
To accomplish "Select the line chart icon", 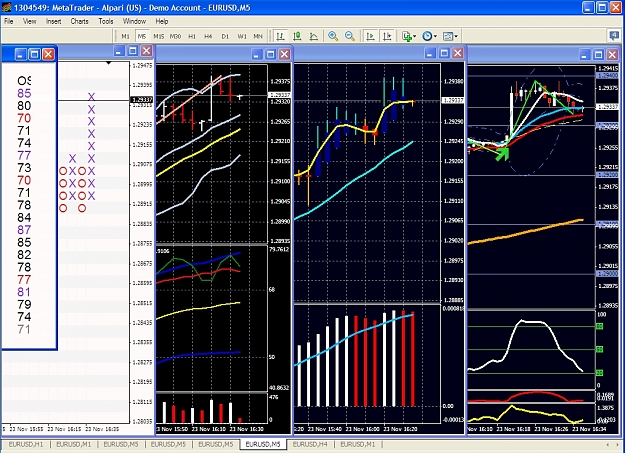I will point(314,36).
